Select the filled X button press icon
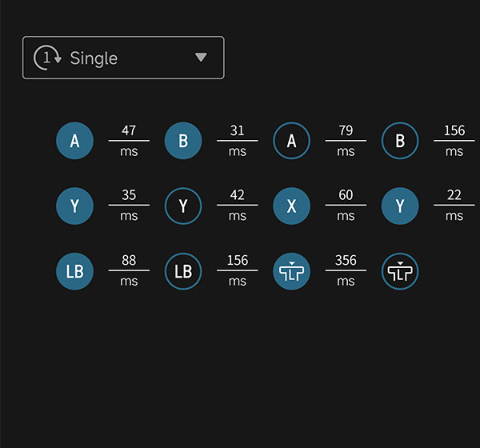This screenshot has width=480, height=448. coord(291,206)
